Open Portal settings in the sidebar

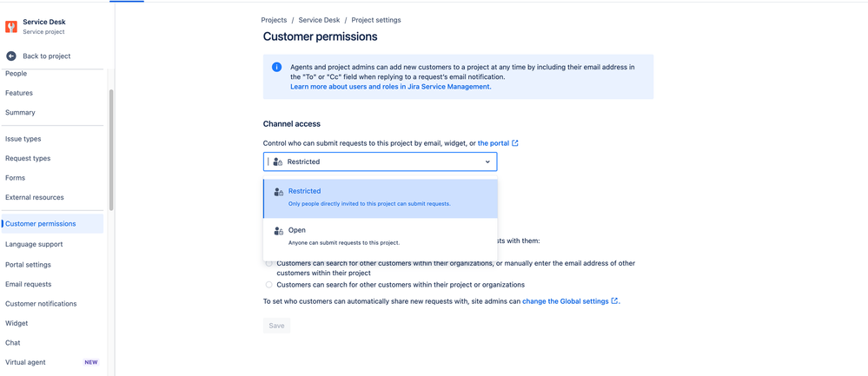point(28,265)
